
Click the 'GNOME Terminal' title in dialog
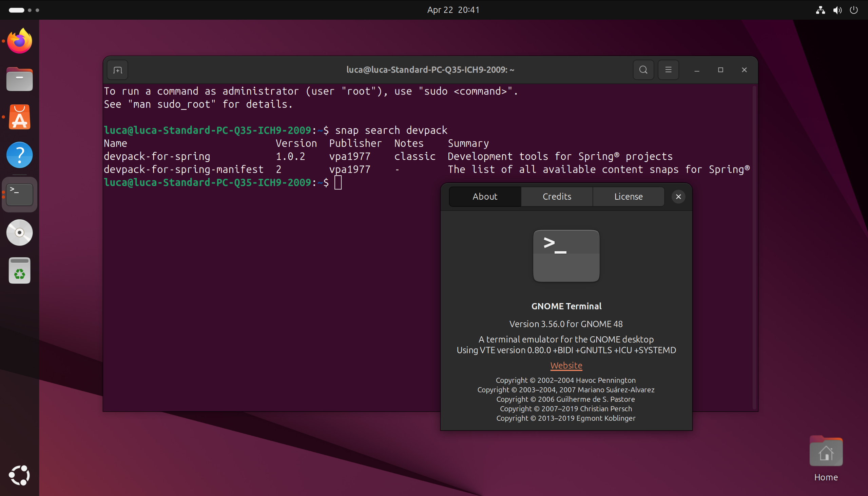click(x=566, y=306)
